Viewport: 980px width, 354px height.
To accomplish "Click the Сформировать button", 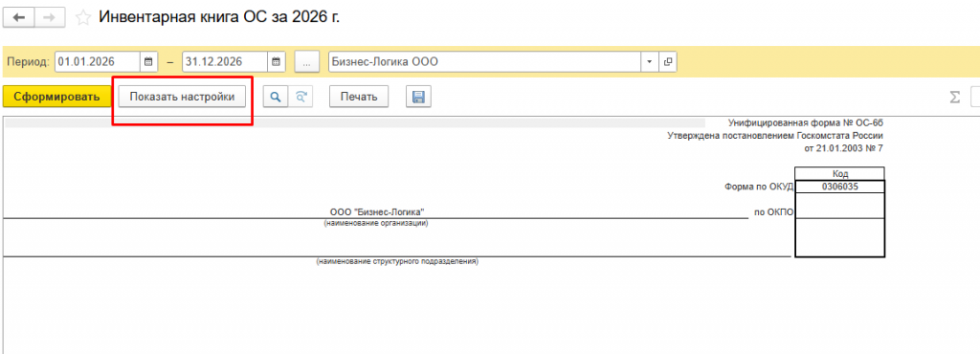I will [56, 97].
